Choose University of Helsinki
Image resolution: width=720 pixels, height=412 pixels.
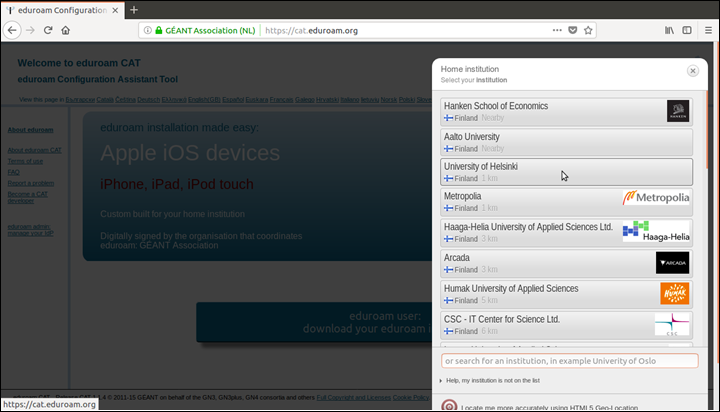click(x=566, y=172)
